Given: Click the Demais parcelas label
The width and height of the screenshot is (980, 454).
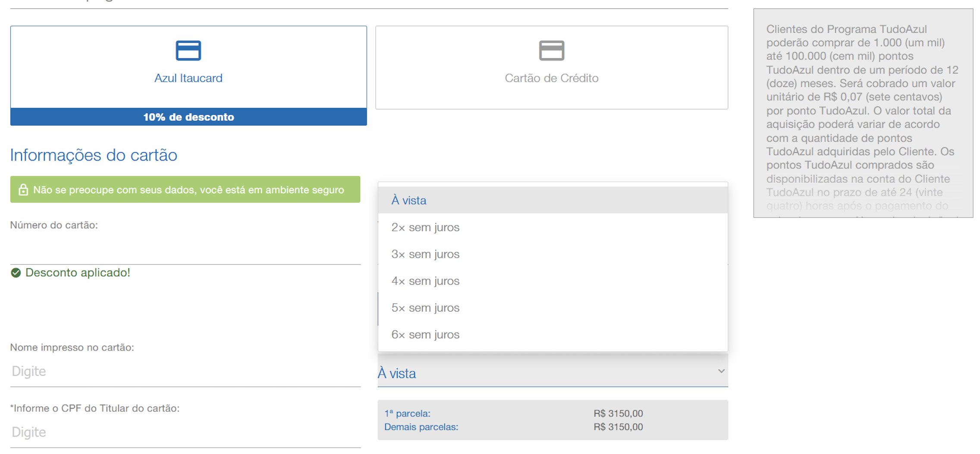Looking at the screenshot, I should click(x=421, y=427).
